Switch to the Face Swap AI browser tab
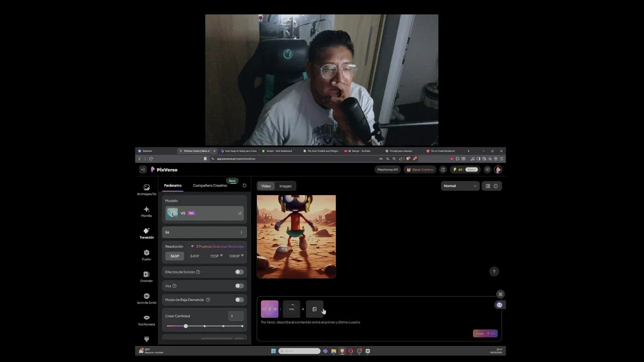This screenshot has width=644, height=362. point(238,151)
